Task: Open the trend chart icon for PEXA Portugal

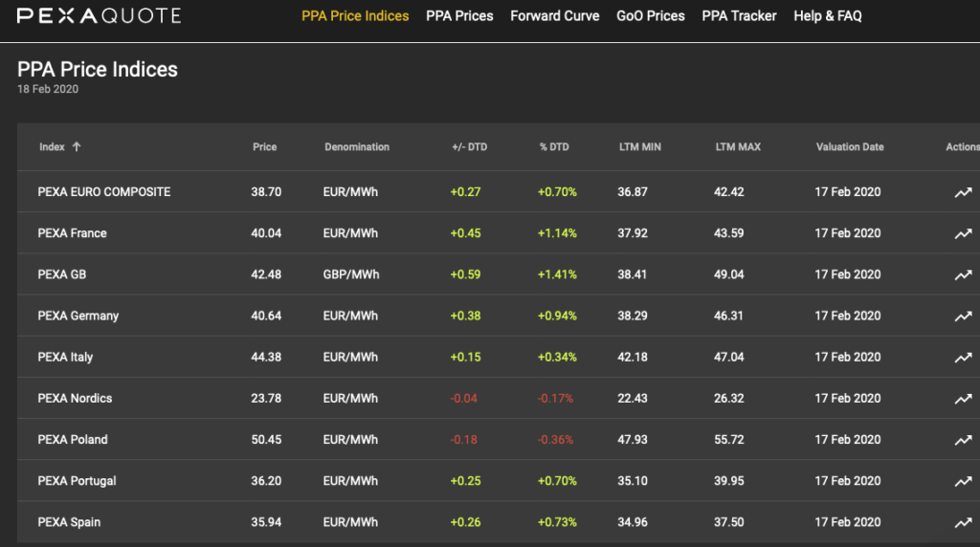Action: pyautogui.click(x=963, y=481)
